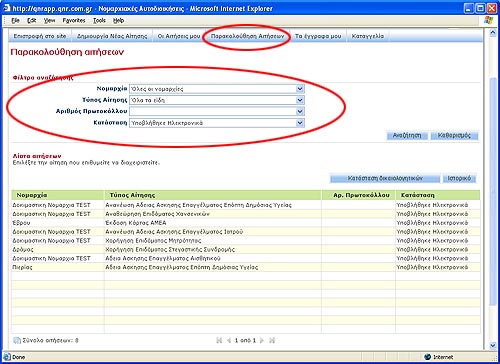The image size is (500, 364).
Task: Sort by Τύπος Αίτησης column header
Action: click(213, 195)
